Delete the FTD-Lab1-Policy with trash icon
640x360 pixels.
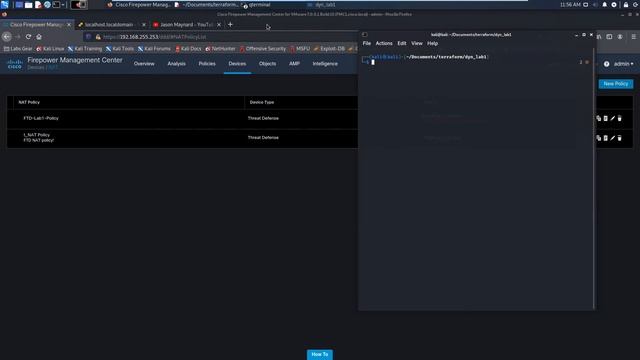tap(620, 118)
